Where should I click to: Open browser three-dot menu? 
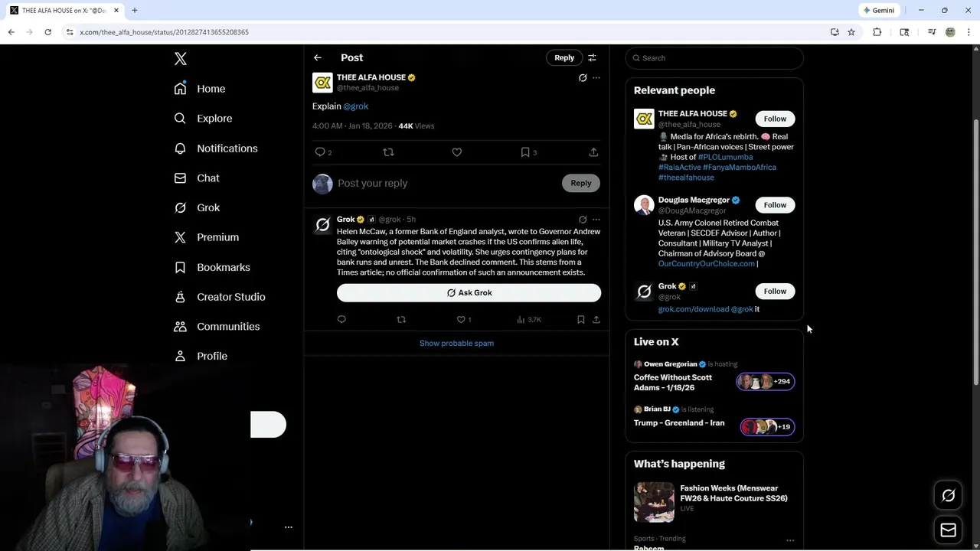[969, 32]
